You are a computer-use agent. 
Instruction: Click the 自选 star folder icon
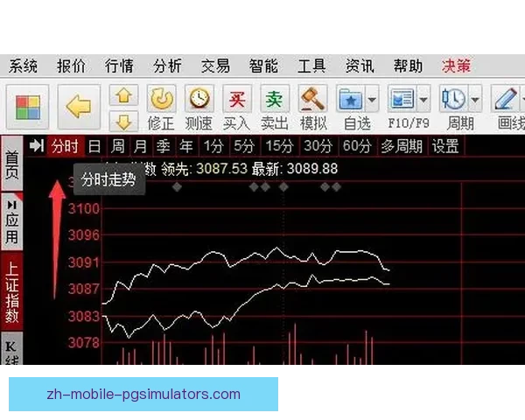tap(351, 99)
